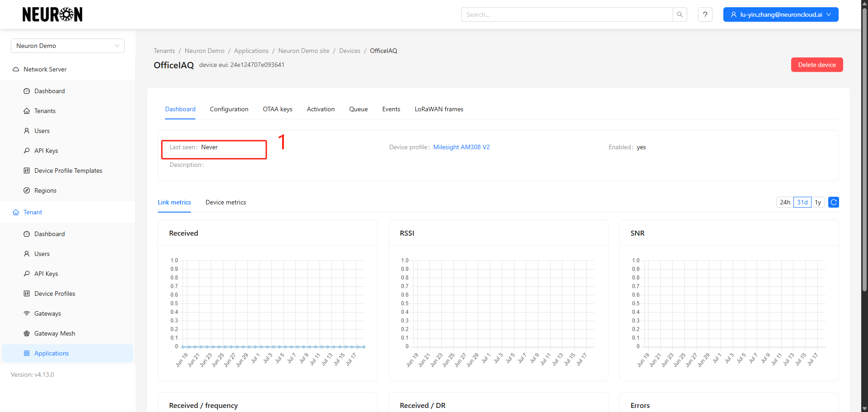The height and width of the screenshot is (412, 868).
Task: Click the Gateway Mesh icon
Action: [x=27, y=333]
